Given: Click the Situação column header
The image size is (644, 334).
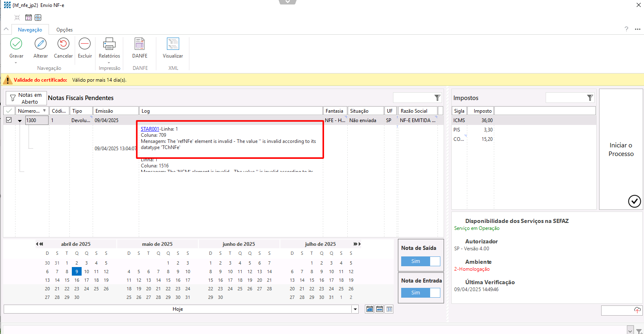Looking at the screenshot, I should tap(366, 111).
